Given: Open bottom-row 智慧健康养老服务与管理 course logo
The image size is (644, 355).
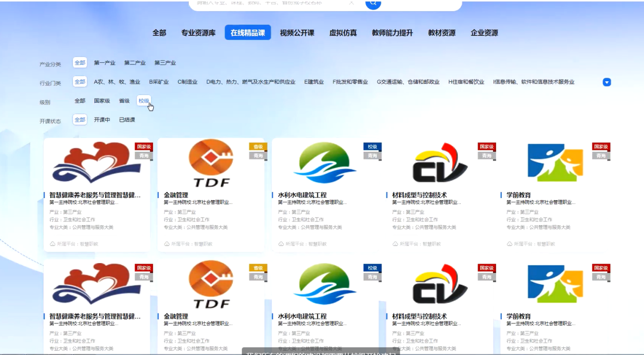Looking at the screenshot, I should point(96,284).
